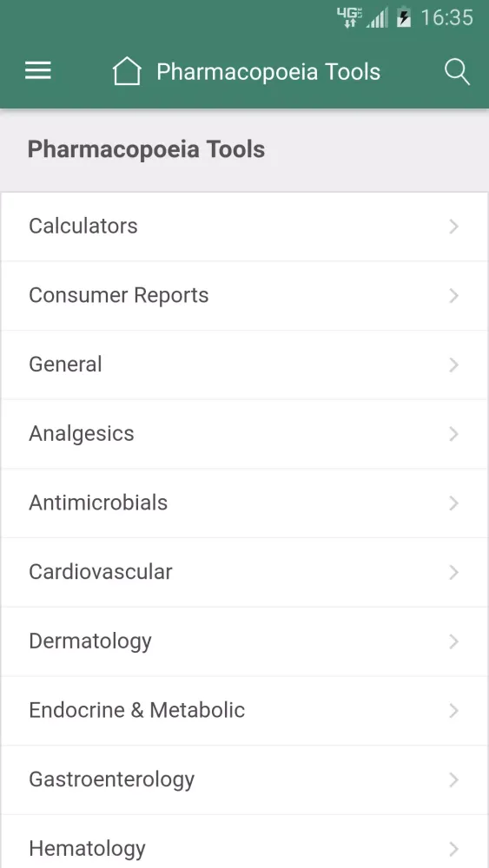Click the Antimicrobials chevron arrow

(454, 503)
